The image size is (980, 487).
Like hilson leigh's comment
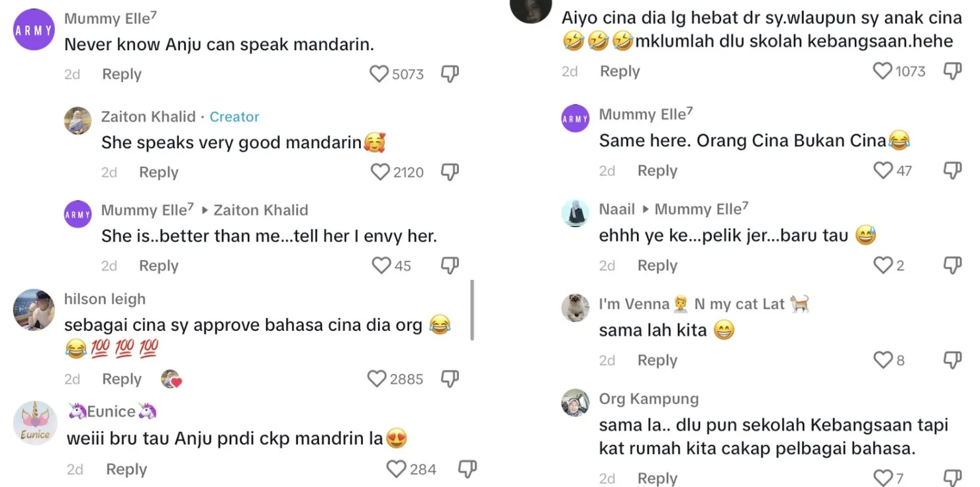[377, 378]
